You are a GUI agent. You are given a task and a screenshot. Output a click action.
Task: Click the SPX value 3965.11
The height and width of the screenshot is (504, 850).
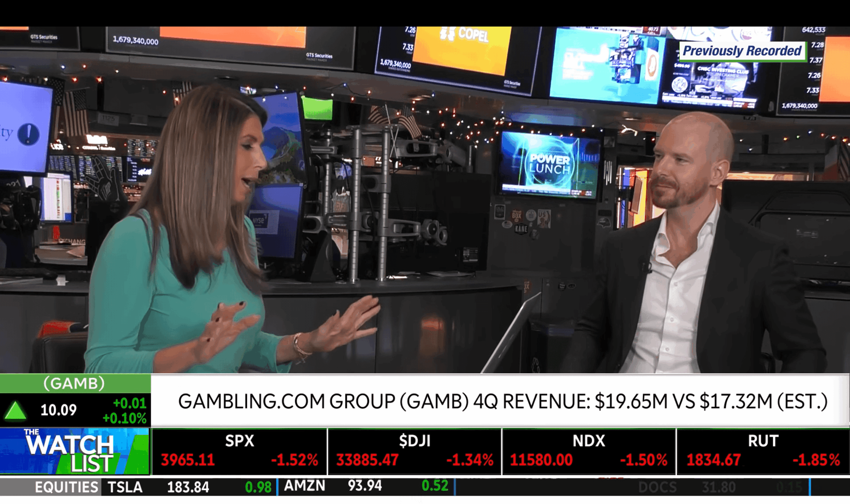click(x=188, y=460)
